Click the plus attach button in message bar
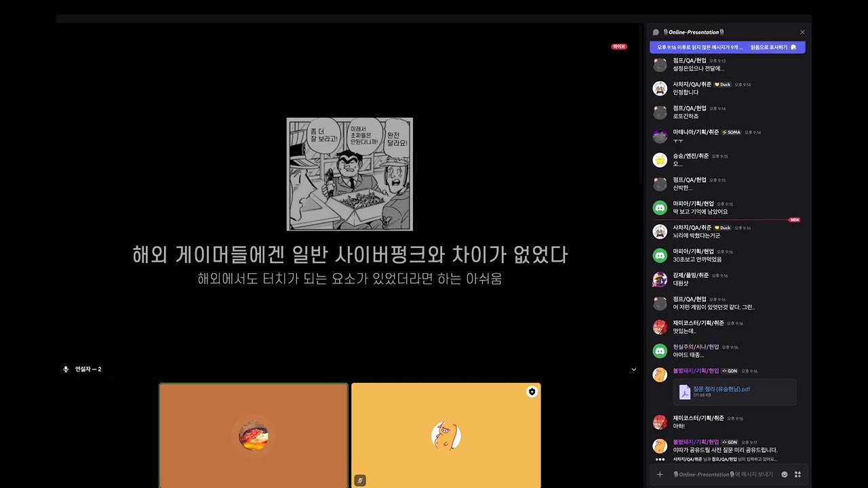Viewport: 868px width, 488px height. pyautogui.click(x=660, y=474)
